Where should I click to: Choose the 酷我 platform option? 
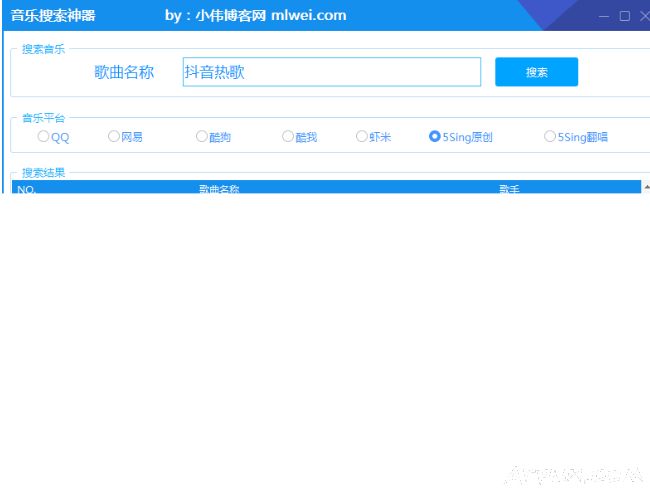(x=300, y=136)
